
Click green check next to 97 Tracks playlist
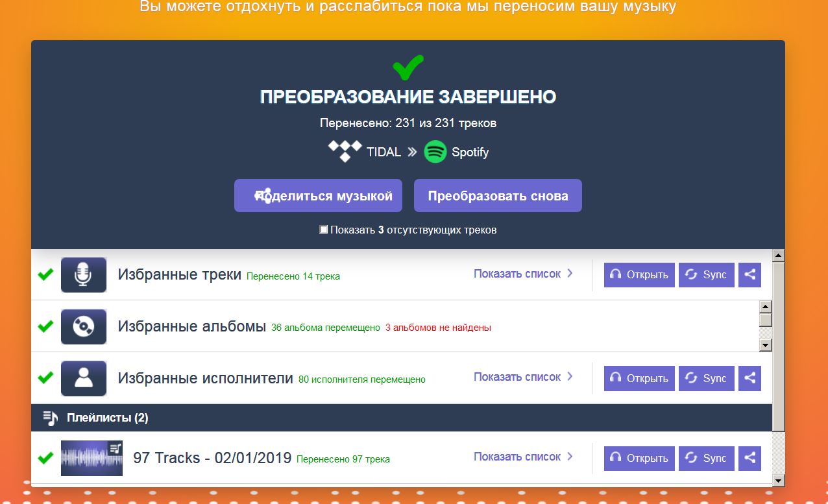pos(45,458)
